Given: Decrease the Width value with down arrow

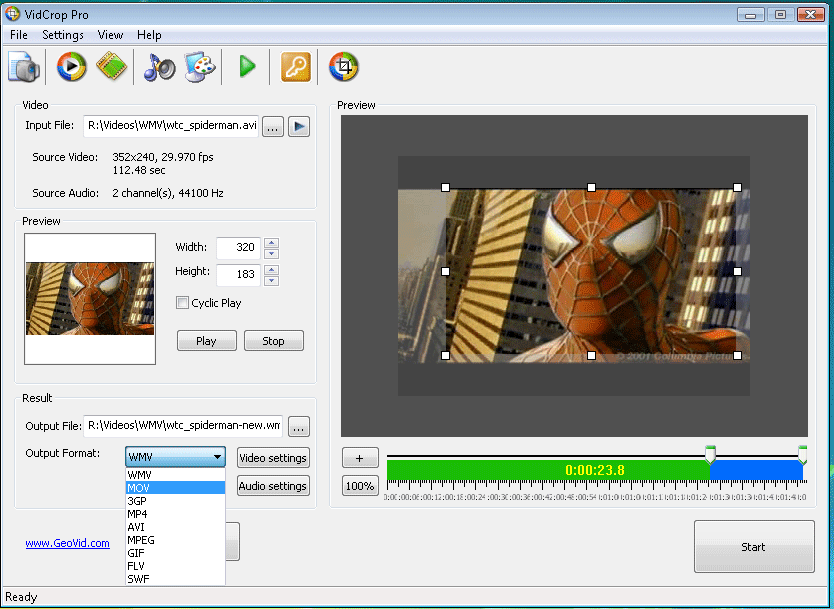Looking at the screenshot, I should pos(271,253).
